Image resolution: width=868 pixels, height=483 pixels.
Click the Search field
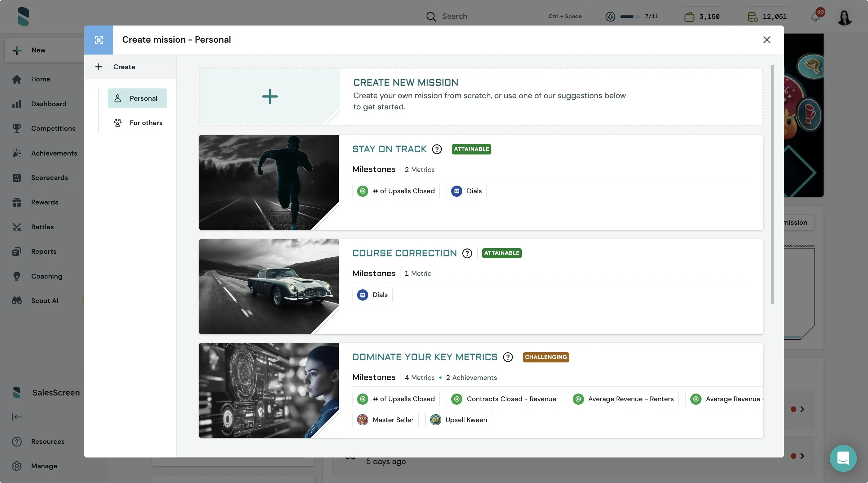coord(505,16)
